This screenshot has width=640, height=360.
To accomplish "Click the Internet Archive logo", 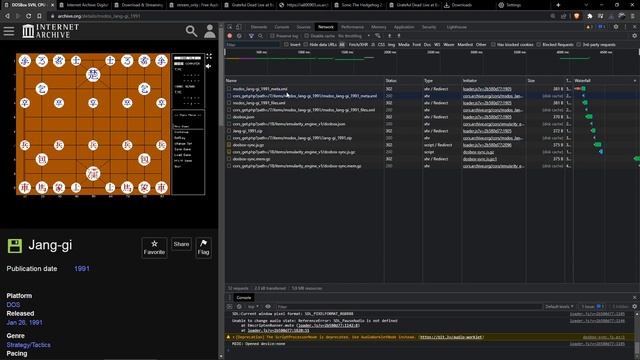I will click(51, 31).
